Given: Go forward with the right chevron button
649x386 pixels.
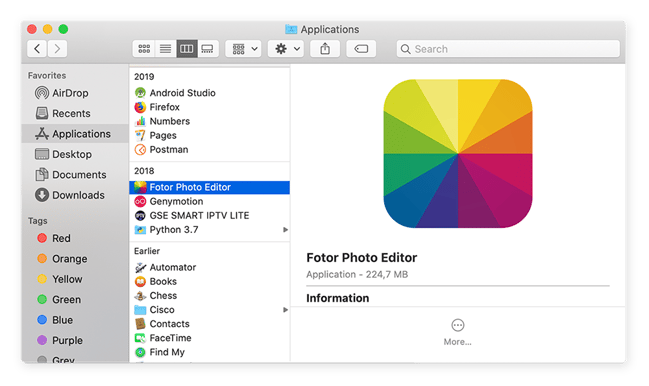Looking at the screenshot, I should pos(57,49).
